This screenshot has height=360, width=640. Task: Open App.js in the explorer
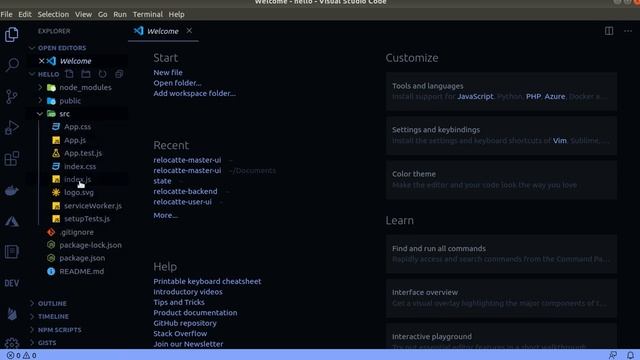pos(75,140)
